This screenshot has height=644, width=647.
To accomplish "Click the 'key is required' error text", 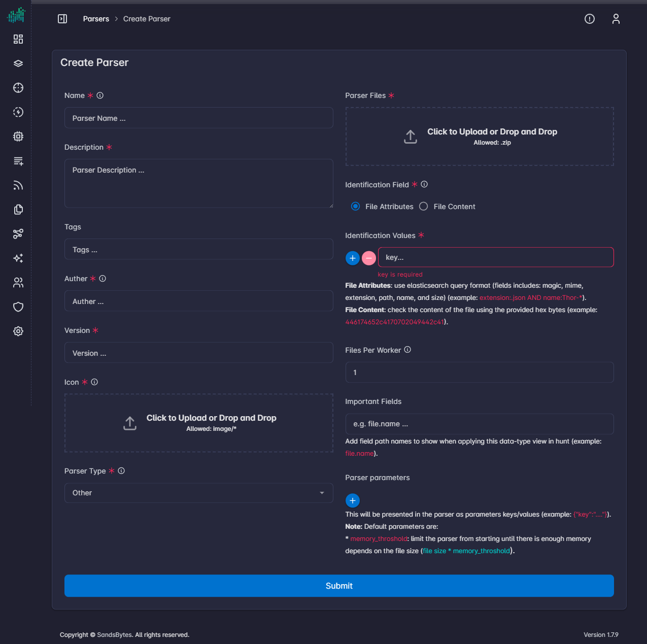I will click(x=400, y=275).
